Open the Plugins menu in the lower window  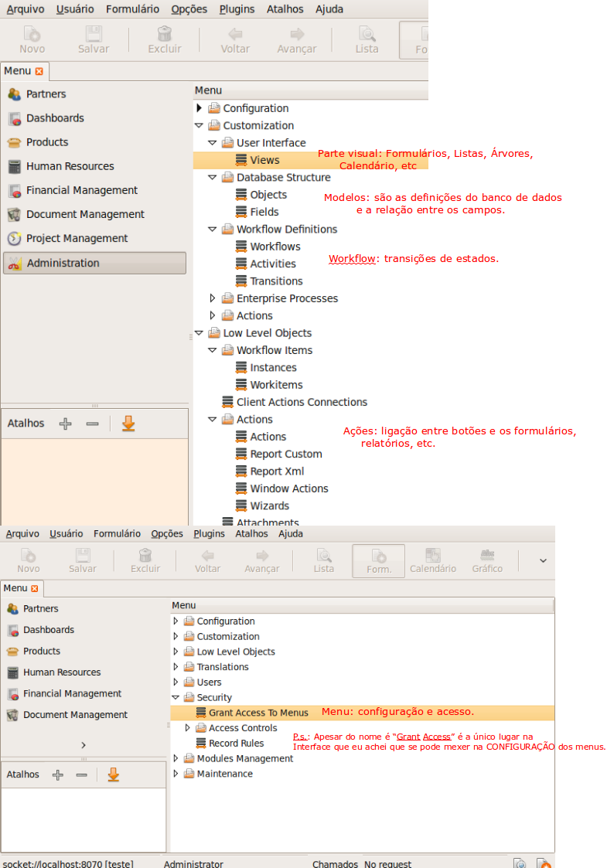click(209, 533)
